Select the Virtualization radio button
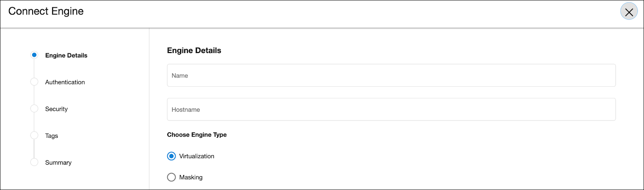This screenshot has height=190, width=644. pyautogui.click(x=171, y=156)
